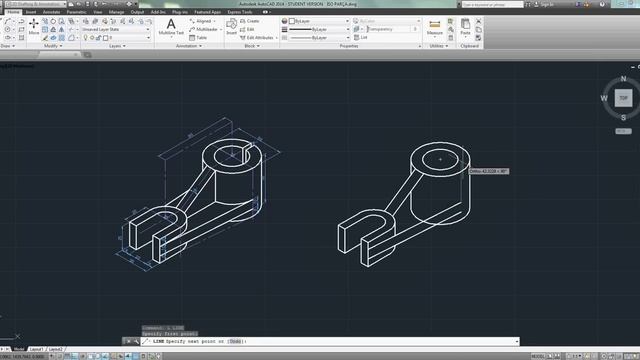This screenshot has width=640, height=360.
Task: Expand the Utilities panel title arrow
Action: click(447, 46)
